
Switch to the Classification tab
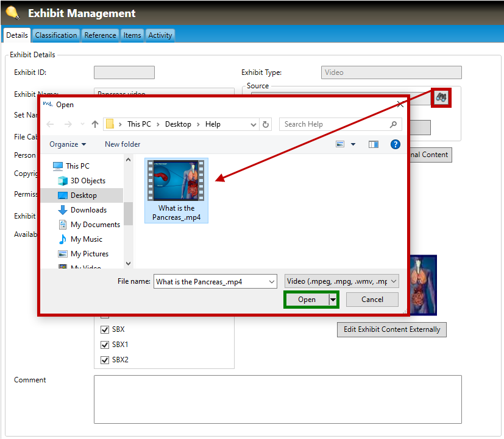56,35
